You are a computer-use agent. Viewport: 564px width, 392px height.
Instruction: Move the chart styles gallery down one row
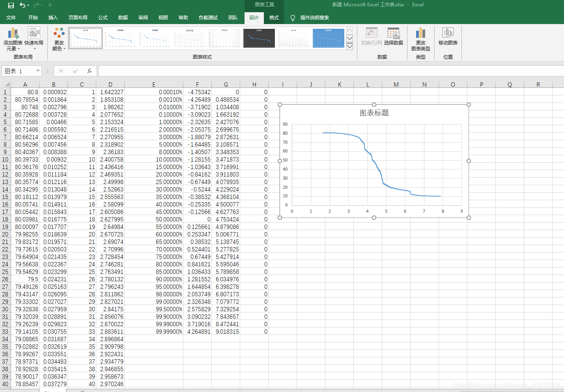(349, 38)
